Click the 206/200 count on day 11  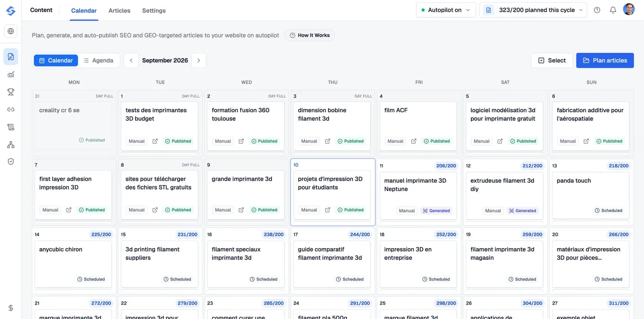tap(446, 166)
